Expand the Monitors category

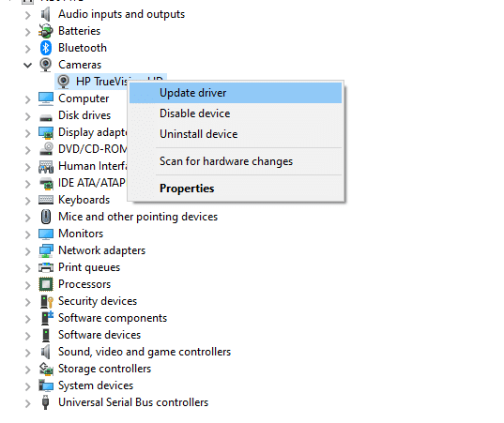[28, 234]
